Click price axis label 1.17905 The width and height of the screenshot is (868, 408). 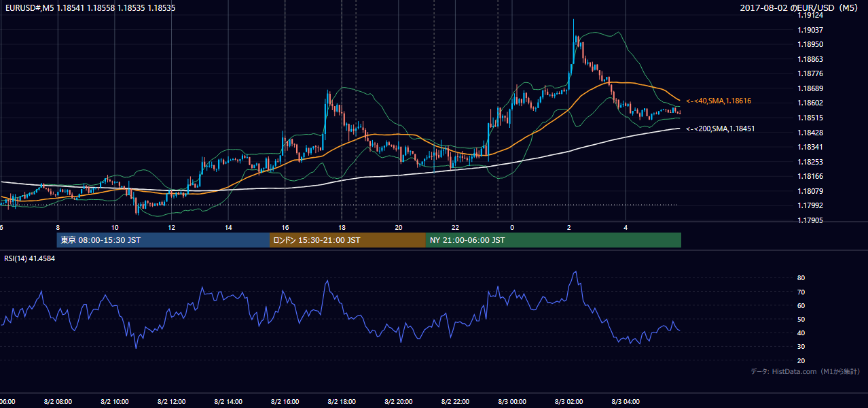[810, 220]
